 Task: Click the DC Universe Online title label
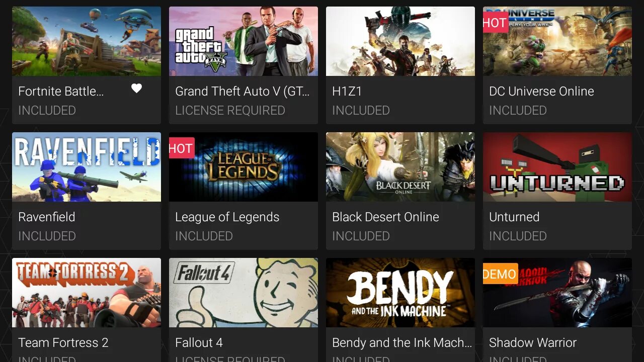click(x=541, y=92)
